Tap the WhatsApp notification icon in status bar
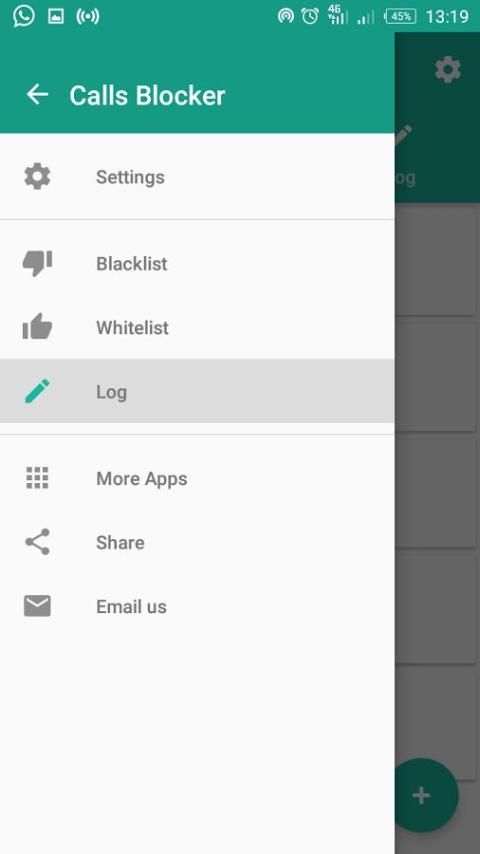This screenshot has height=854, width=480. 23,16
